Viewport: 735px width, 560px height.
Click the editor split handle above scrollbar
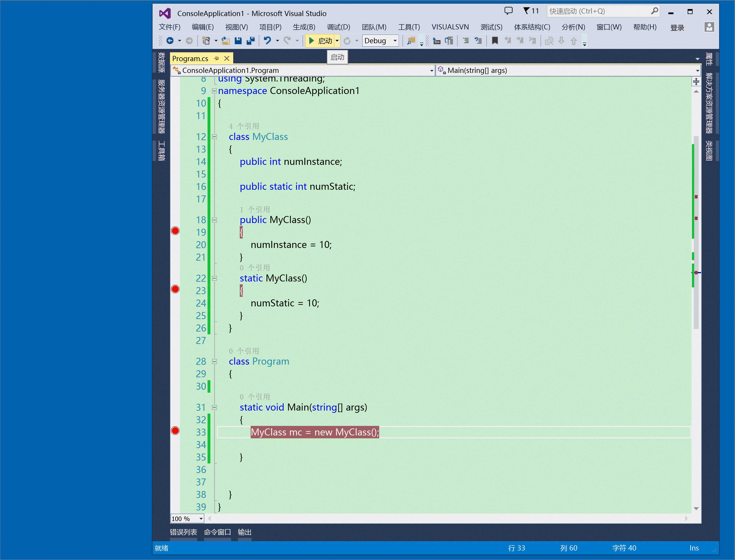point(696,81)
